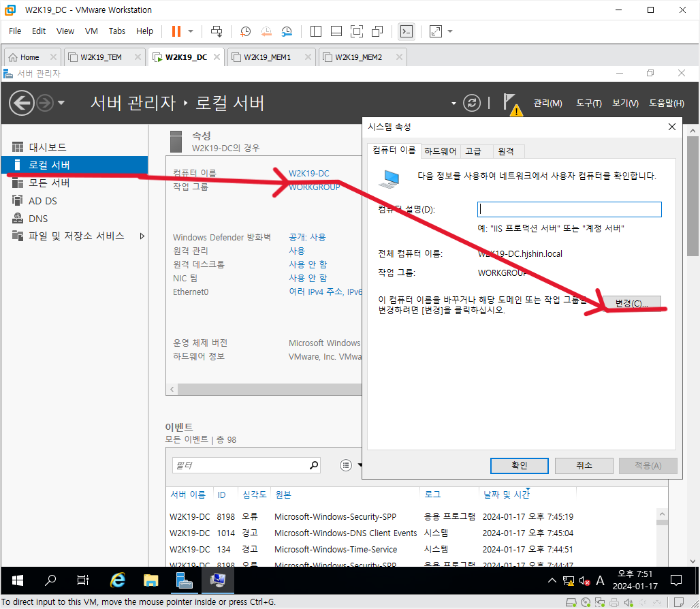Close the W2K19_DC tab
The width and height of the screenshot is (700, 609).
(217, 57)
